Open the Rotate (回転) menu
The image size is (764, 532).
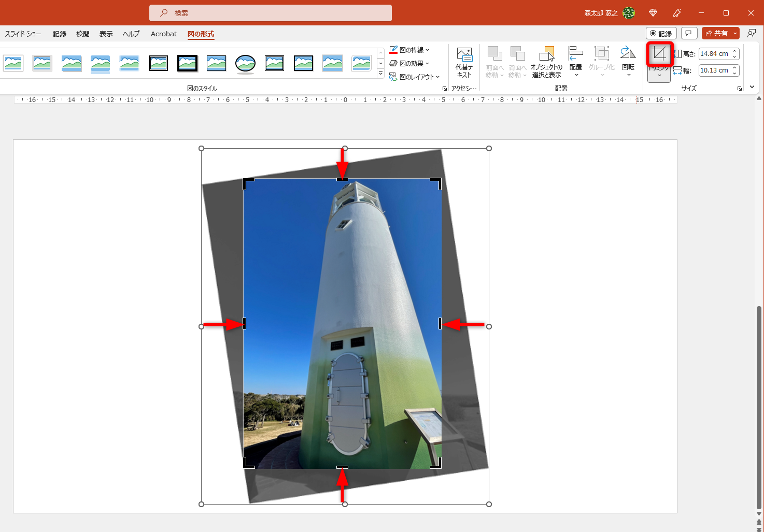628,62
